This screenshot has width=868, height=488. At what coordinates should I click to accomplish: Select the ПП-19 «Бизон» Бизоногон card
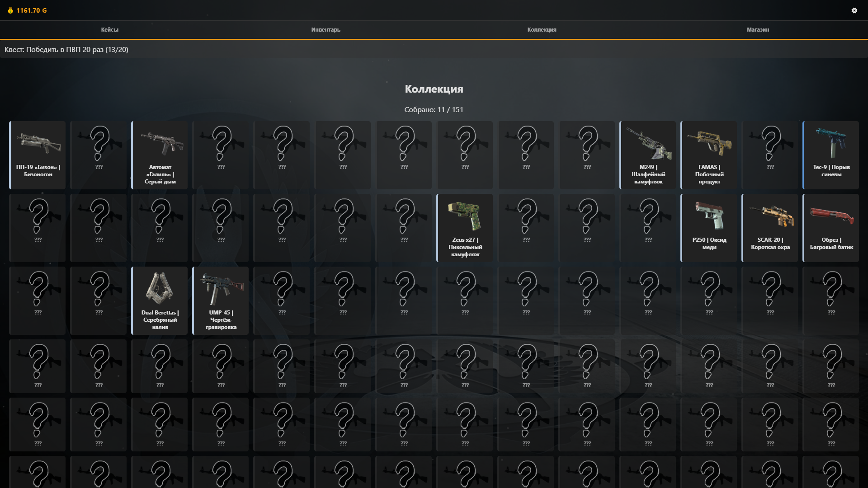coord(38,155)
